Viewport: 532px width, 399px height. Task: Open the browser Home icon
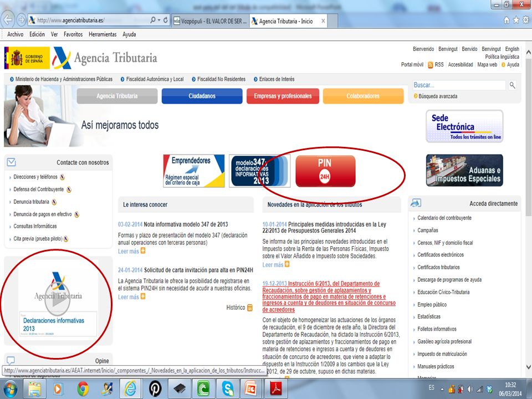click(506, 21)
